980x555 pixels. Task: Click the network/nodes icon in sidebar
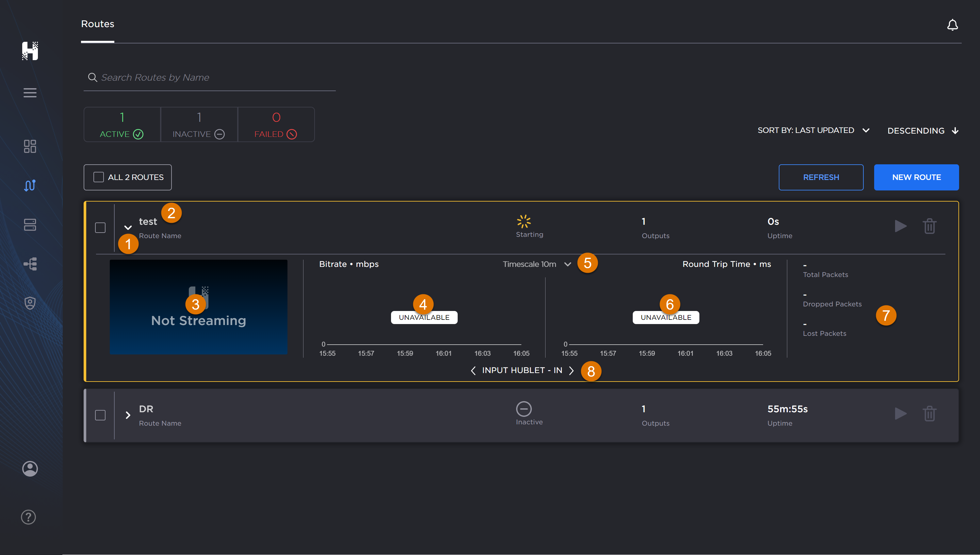click(x=29, y=264)
